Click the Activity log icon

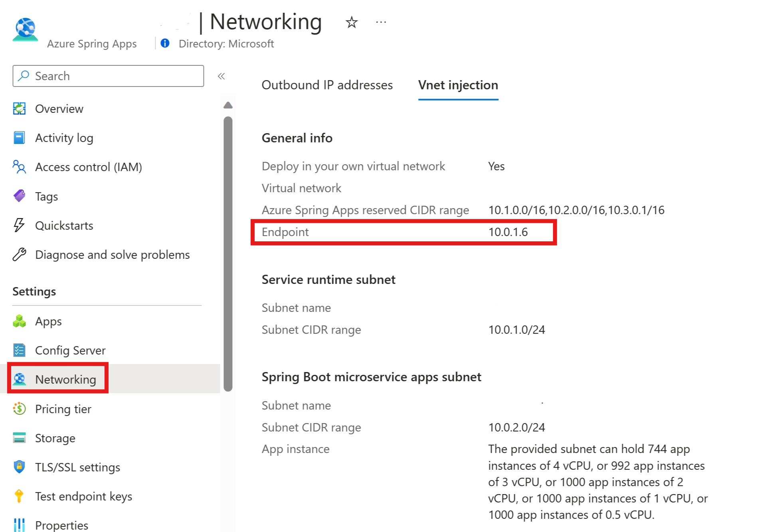(19, 138)
